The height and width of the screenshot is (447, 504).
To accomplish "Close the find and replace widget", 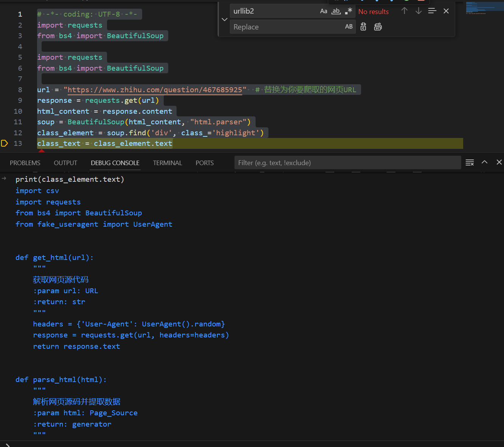I will [x=446, y=11].
